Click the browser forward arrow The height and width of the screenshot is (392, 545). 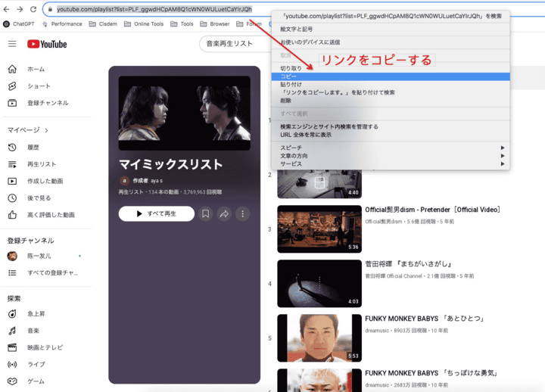(20, 9)
